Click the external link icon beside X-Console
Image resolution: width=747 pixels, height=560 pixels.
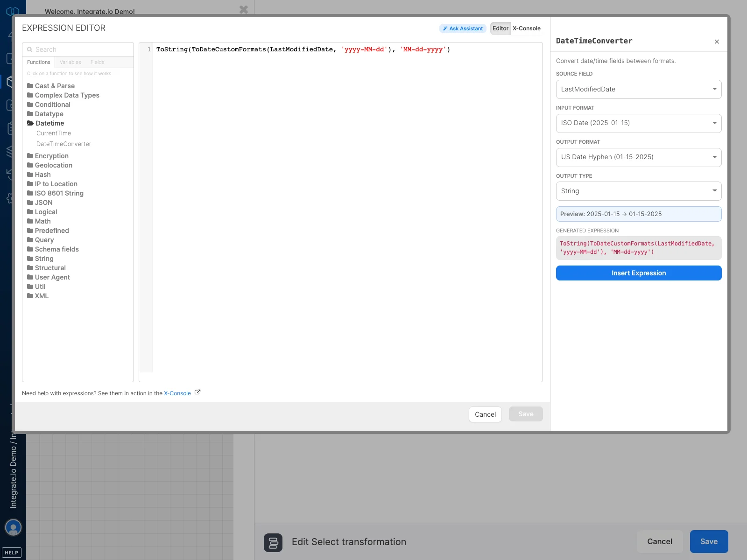coord(197,392)
